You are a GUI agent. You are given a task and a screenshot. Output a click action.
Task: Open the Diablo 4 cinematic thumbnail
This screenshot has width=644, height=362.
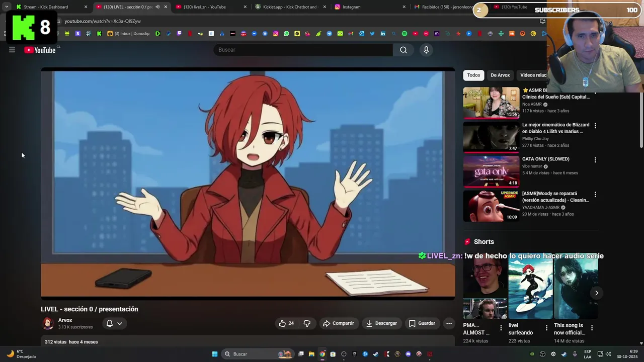coord(491,137)
